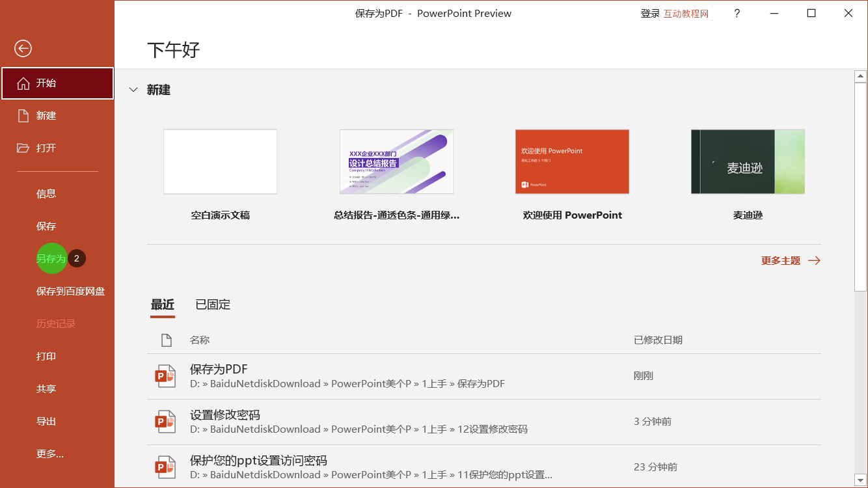Image resolution: width=868 pixels, height=488 pixels.
Task: Click the 历史记录 sidebar entry
Action: [x=56, y=323]
